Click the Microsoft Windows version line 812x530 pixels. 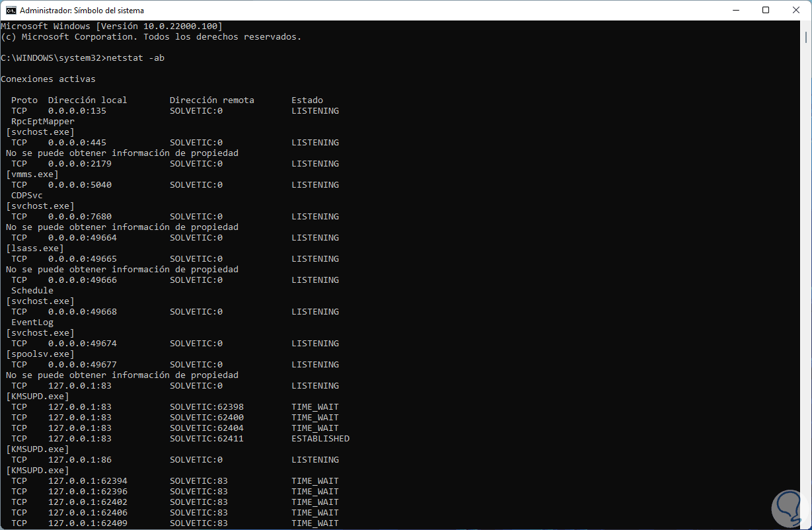click(x=112, y=26)
